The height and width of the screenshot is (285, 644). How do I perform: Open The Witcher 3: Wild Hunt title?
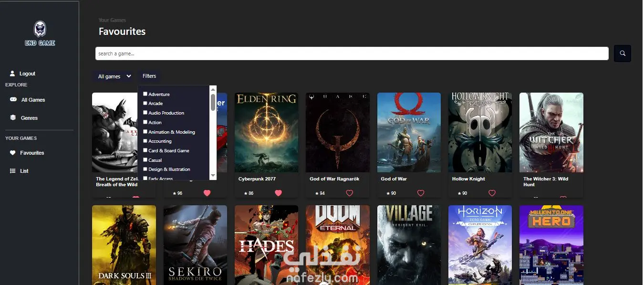(x=546, y=182)
